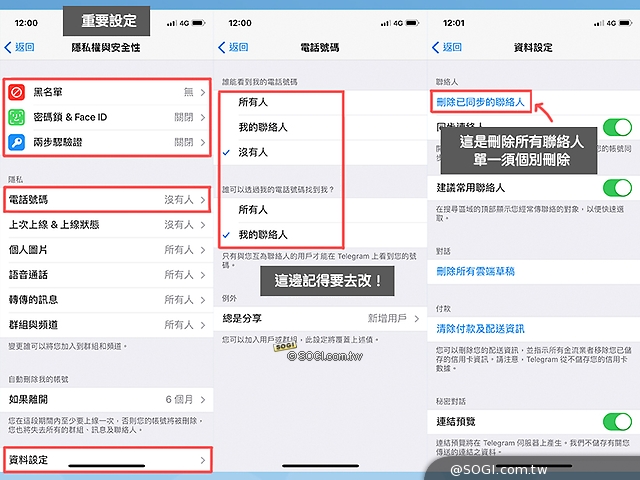Open 上次上線 & 上線狀態 setting
The height and width of the screenshot is (480, 640).
107,224
